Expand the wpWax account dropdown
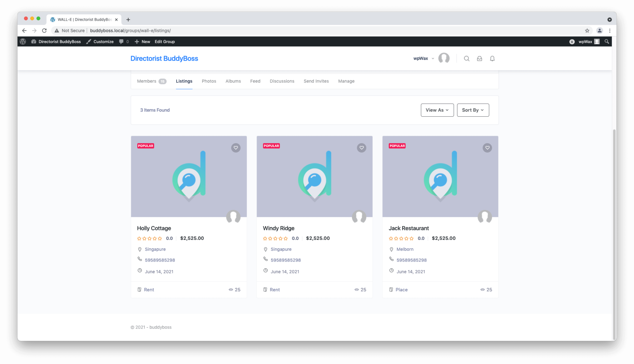 coord(424,58)
